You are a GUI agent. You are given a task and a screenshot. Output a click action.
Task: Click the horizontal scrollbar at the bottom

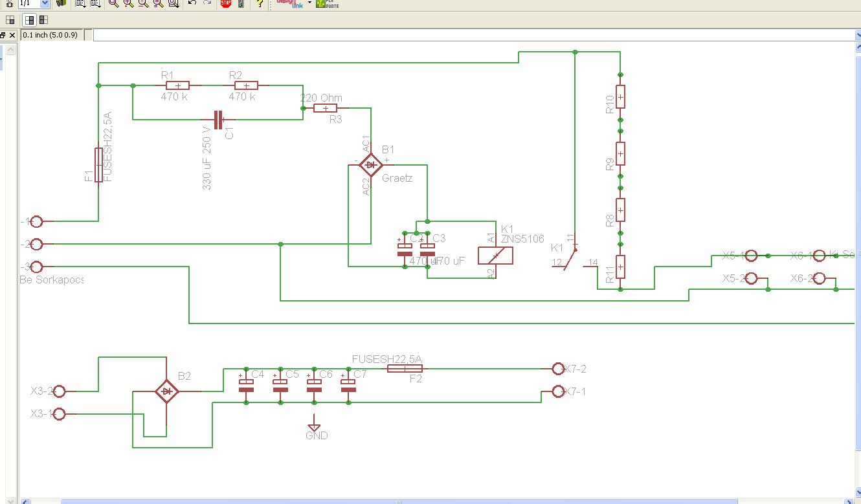pyautogui.click(x=398, y=501)
